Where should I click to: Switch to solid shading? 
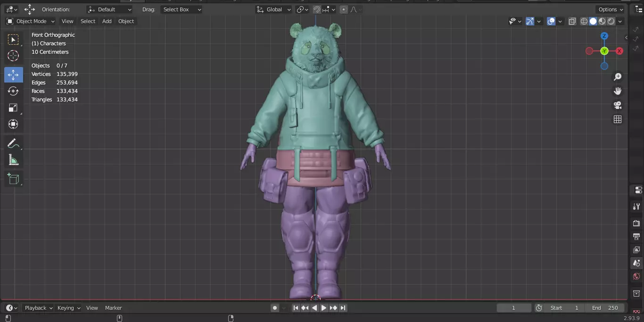pyautogui.click(x=593, y=21)
